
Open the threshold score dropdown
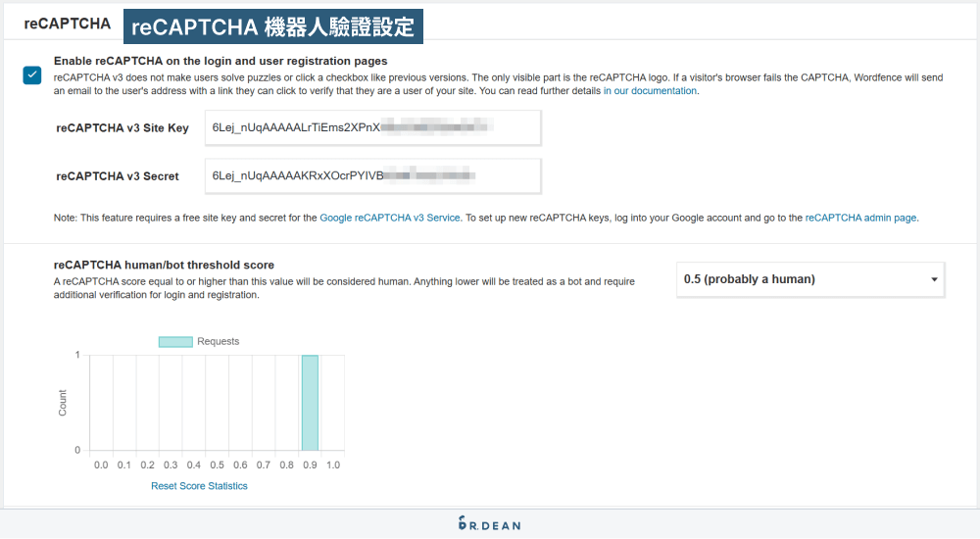click(x=810, y=279)
